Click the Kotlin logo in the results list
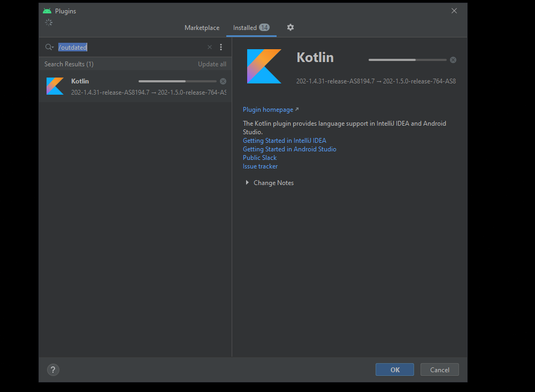The height and width of the screenshot is (392, 535). [55, 86]
